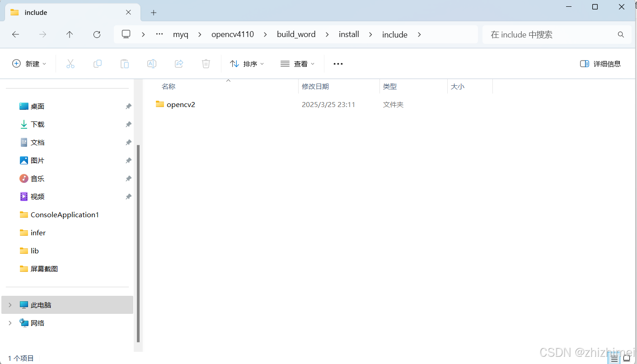This screenshot has height=364, width=637.
Task: Click the Cut scissors icon
Action: (70, 64)
